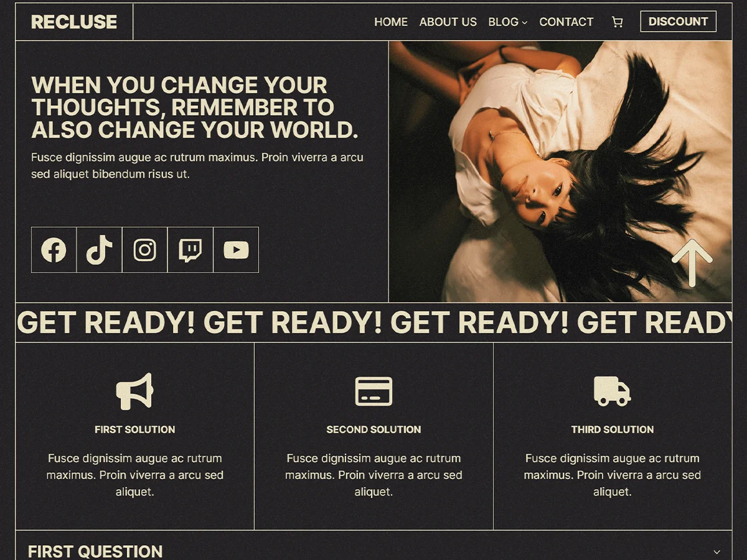Image resolution: width=747 pixels, height=560 pixels.
Task: Open the Instagram social icon
Action: [144, 250]
